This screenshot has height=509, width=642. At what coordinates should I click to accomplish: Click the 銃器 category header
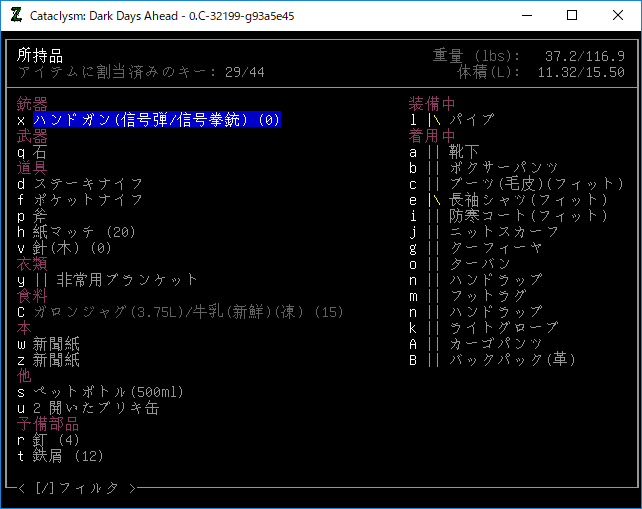pos(32,104)
